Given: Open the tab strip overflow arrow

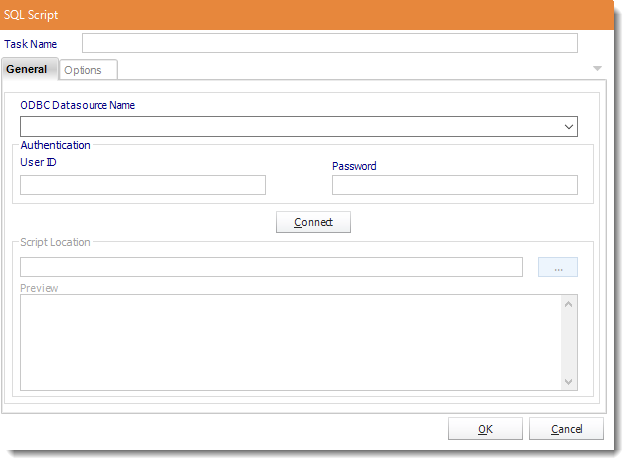Looking at the screenshot, I should tap(597, 69).
